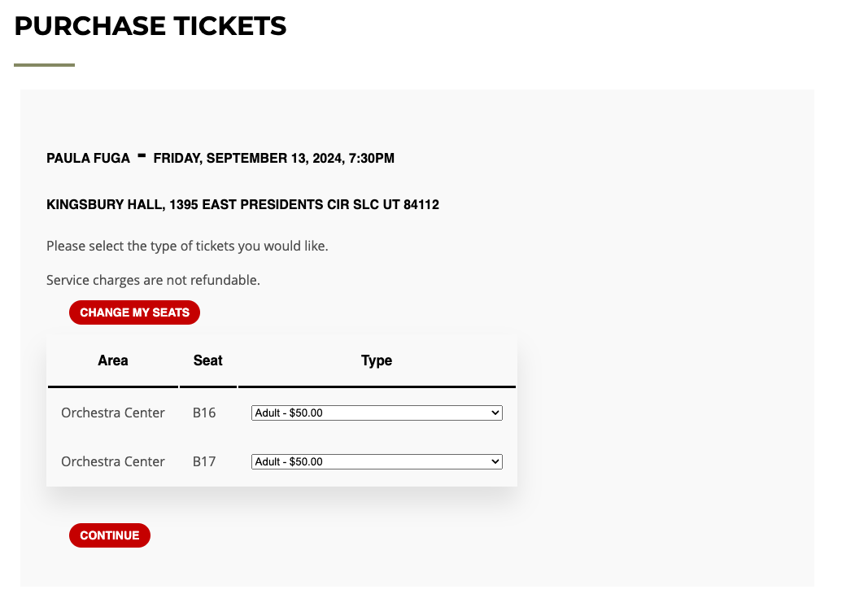Click the ticket type selection instruction text

tap(187, 246)
